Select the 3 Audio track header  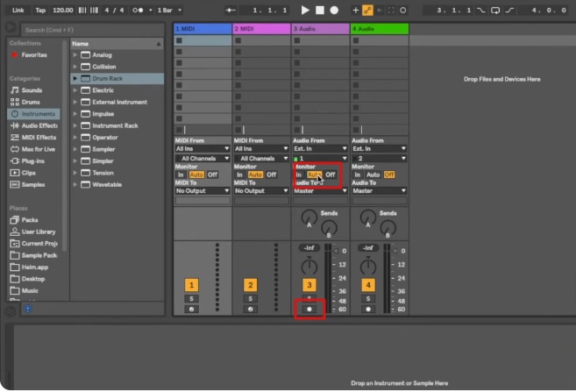pyautogui.click(x=320, y=29)
